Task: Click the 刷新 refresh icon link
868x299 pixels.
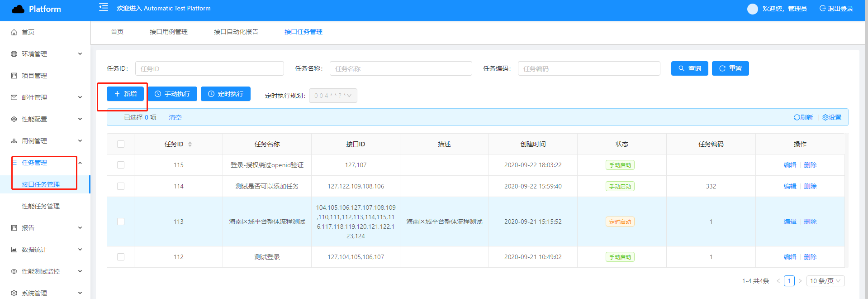Action: point(803,117)
